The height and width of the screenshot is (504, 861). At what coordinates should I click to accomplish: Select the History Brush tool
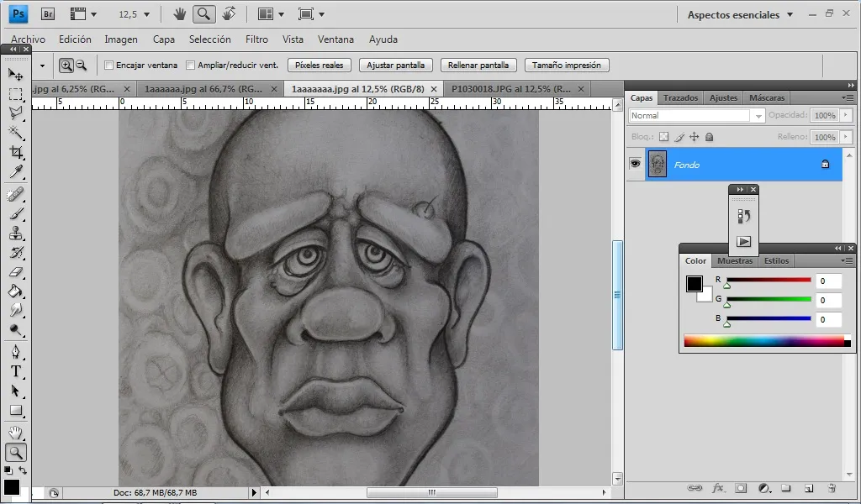[15, 252]
